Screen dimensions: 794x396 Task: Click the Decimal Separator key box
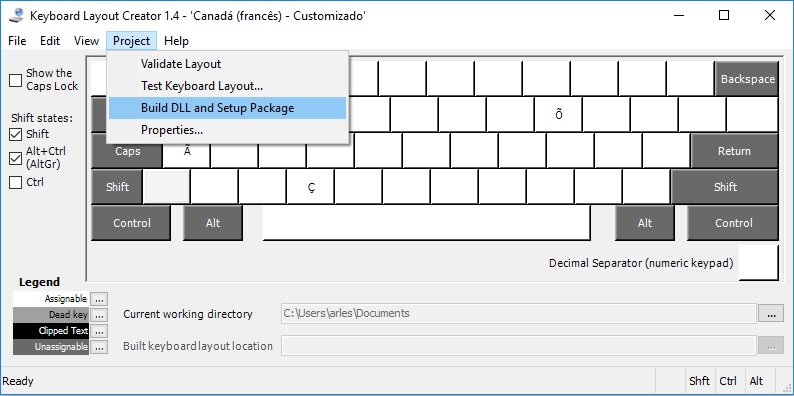coord(758,263)
